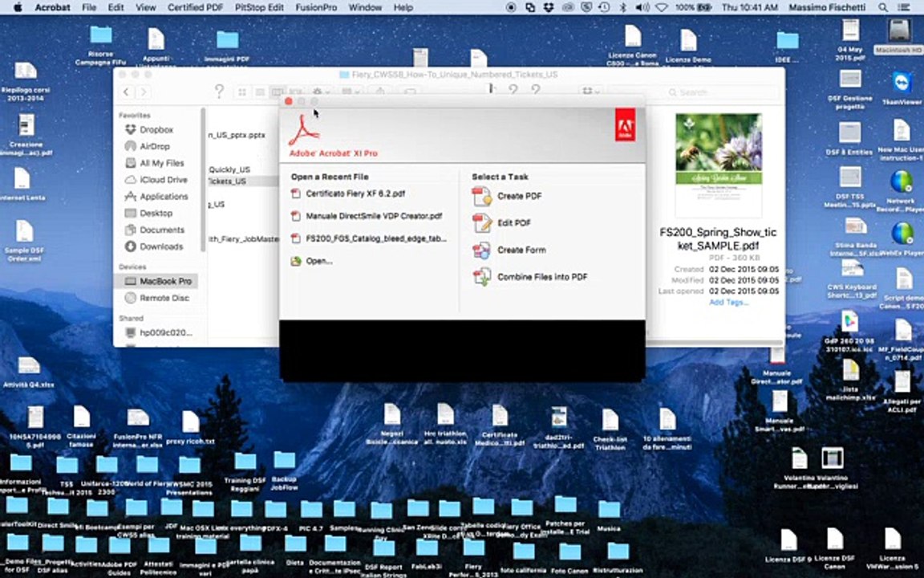Open recent file Certificato Fiery XF 6.2.pdf
Screen dimensions: 924x578
pyautogui.click(x=355, y=193)
